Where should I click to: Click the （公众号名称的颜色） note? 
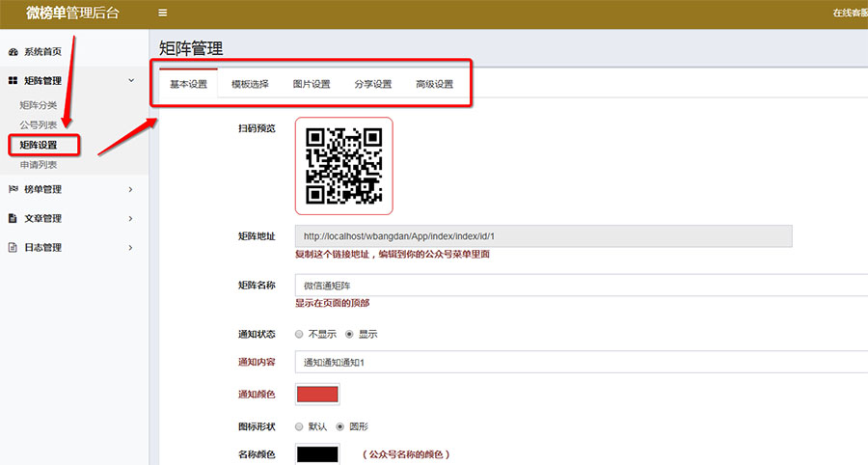[x=406, y=454]
